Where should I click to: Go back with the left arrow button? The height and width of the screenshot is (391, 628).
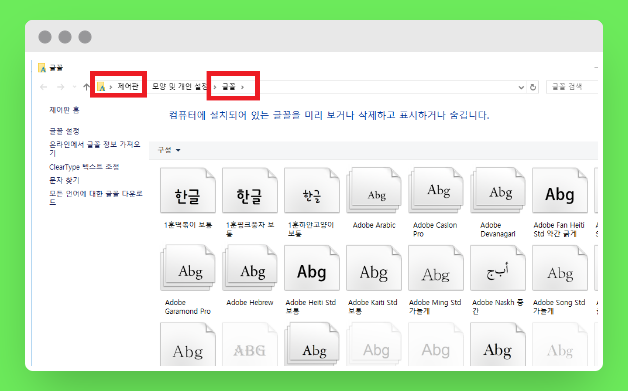[44, 87]
